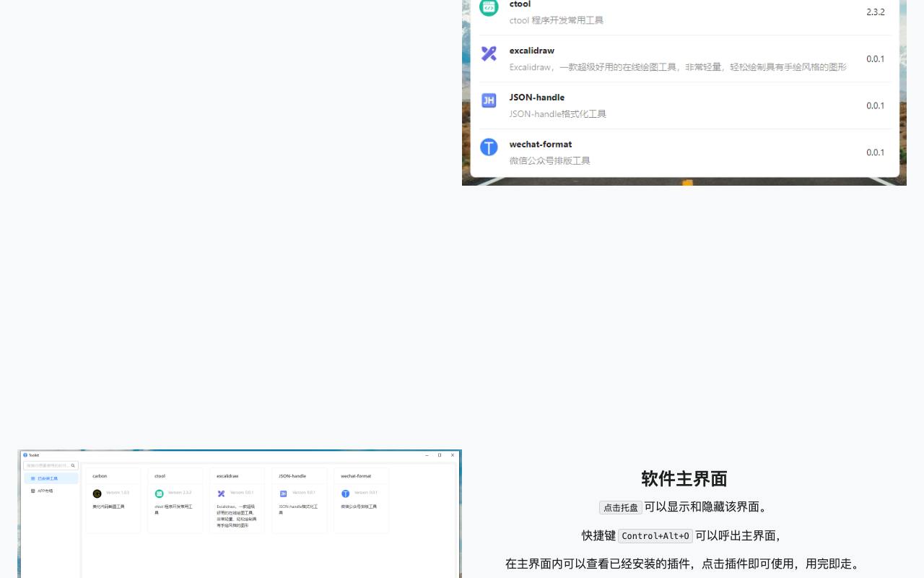The height and width of the screenshot is (578, 924).
Task: Click "Version 2.3.2" on the ctool card
Action: 180,493
